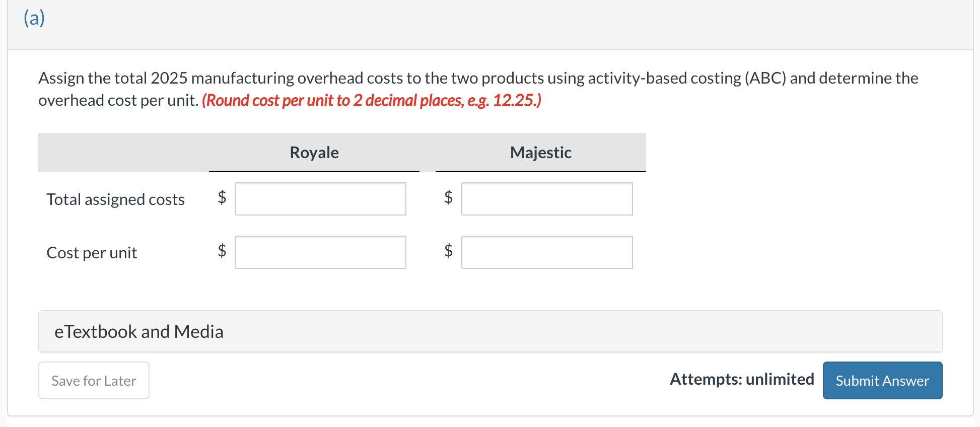Click the Attempts: unlimited label
Viewport: 980px width, 427px height.
(x=742, y=379)
